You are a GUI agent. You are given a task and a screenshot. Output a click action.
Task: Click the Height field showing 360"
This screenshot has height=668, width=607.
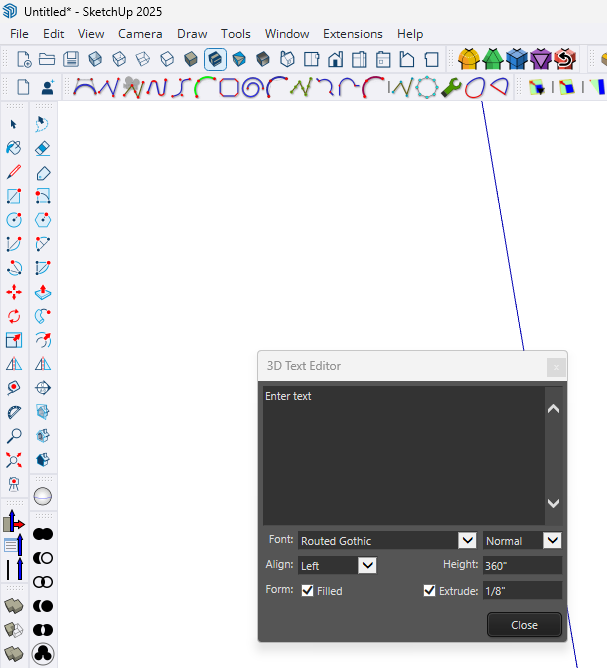(522, 565)
